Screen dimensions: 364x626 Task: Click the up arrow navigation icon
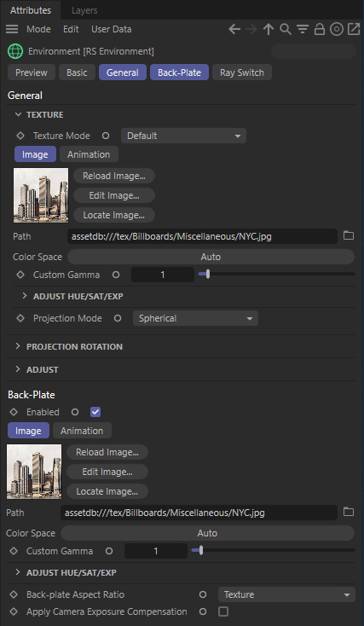click(269, 29)
